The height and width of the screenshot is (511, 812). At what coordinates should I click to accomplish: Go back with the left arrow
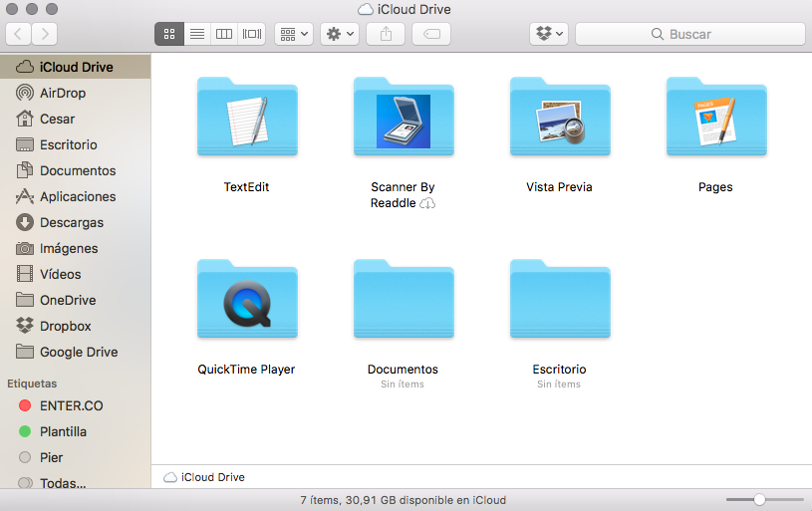[18, 34]
